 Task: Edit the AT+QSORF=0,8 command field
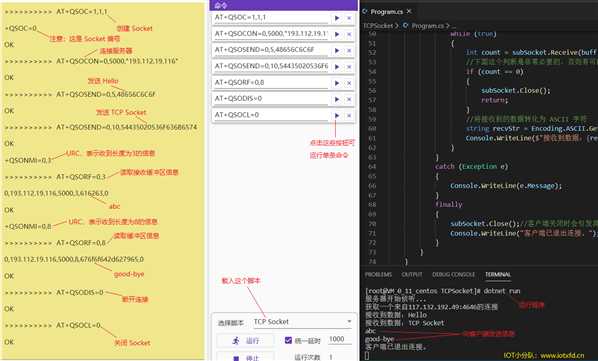point(271,83)
